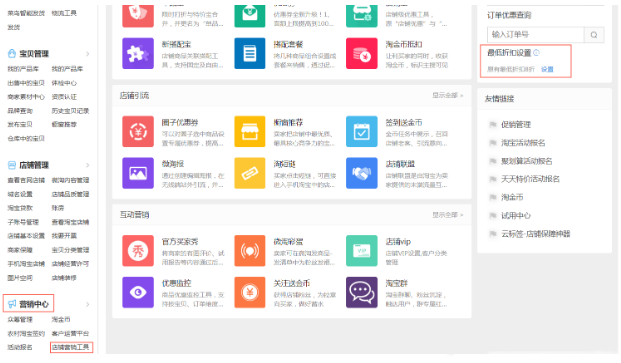
Task: Click the 宝贝管理 sidebar heading
Action: 34,53
